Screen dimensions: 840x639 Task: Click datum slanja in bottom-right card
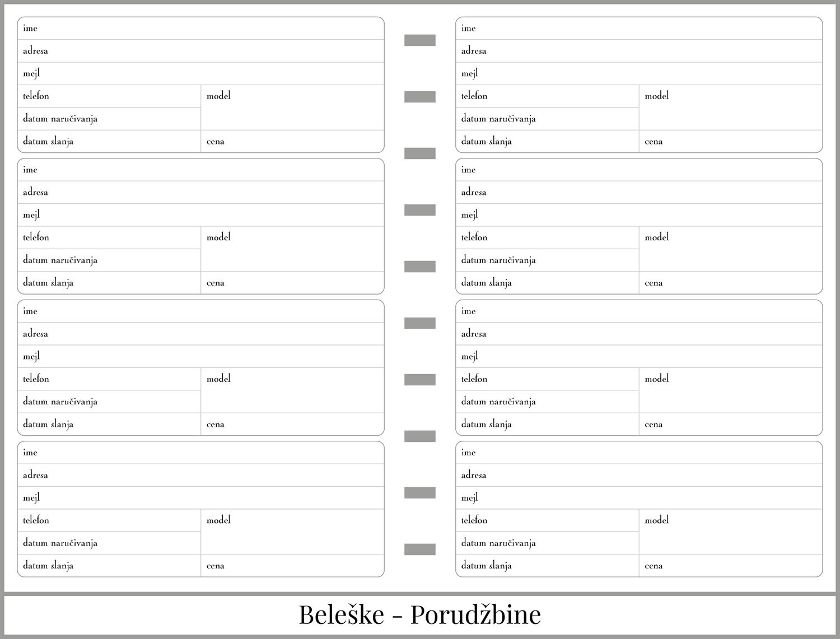547,566
